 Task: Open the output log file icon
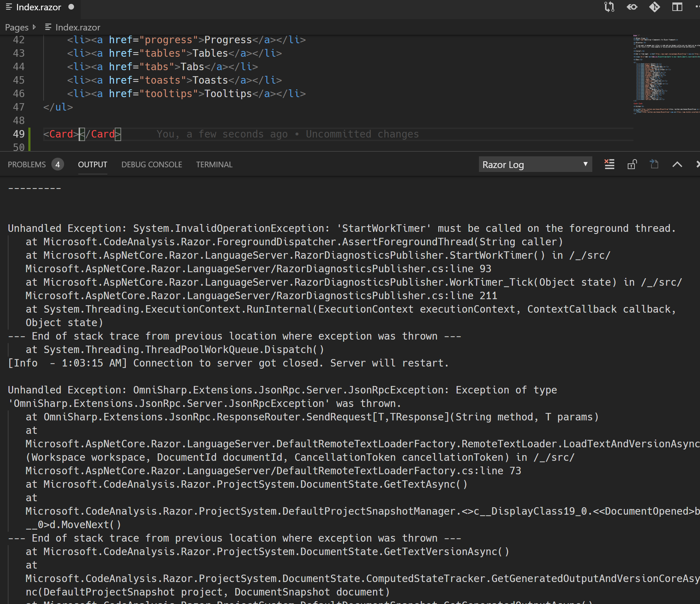pos(654,164)
